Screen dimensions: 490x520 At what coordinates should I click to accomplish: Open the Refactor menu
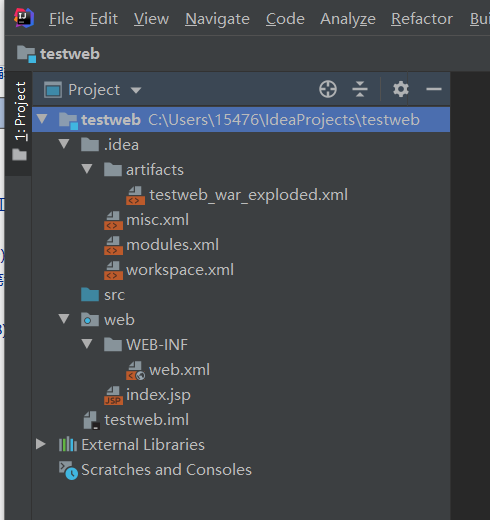pos(422,19)
